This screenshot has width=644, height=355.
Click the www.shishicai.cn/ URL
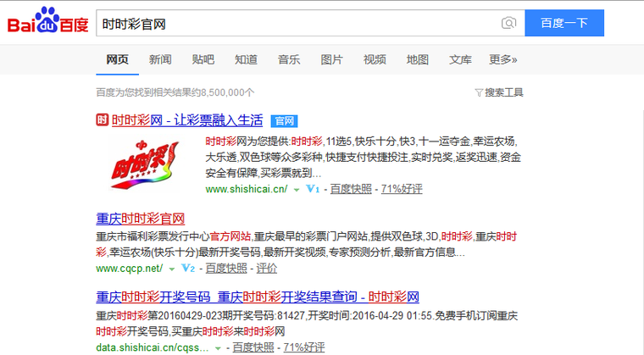(x=247, y=189)
